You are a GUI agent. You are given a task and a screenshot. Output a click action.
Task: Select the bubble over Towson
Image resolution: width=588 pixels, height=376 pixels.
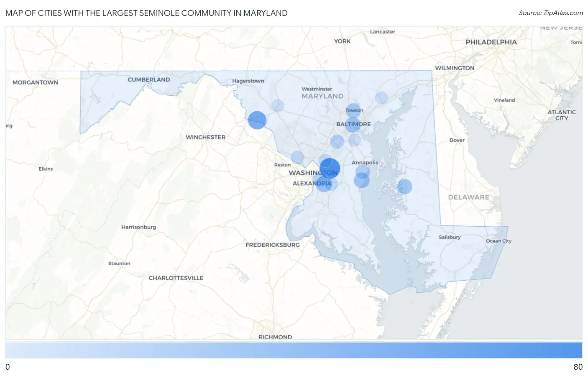click(x=353, y=111)
